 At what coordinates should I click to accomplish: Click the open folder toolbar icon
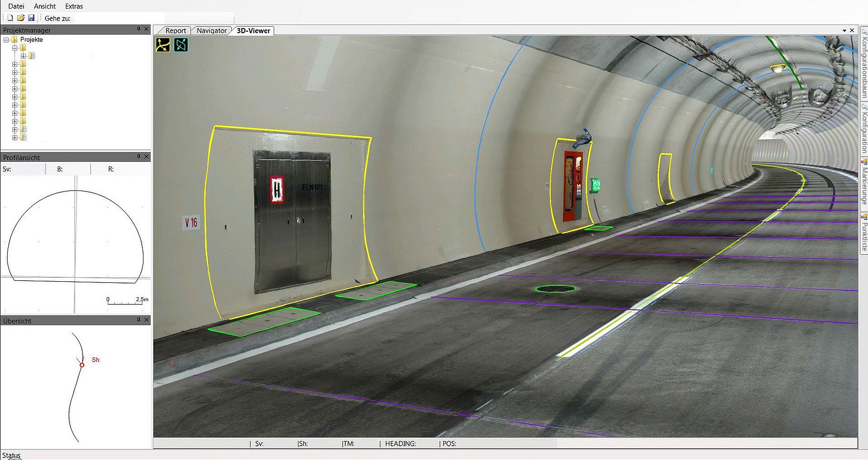click(20, 18)
